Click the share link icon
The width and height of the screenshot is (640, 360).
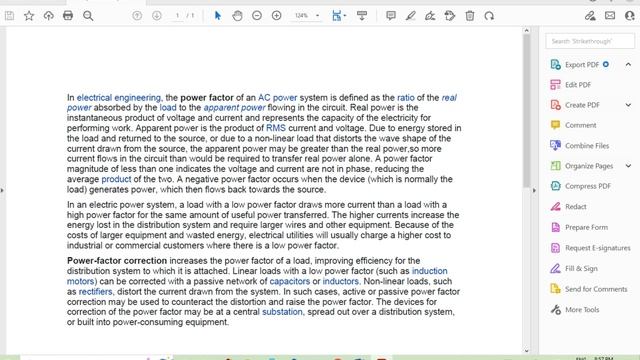[x=590, y=16]
